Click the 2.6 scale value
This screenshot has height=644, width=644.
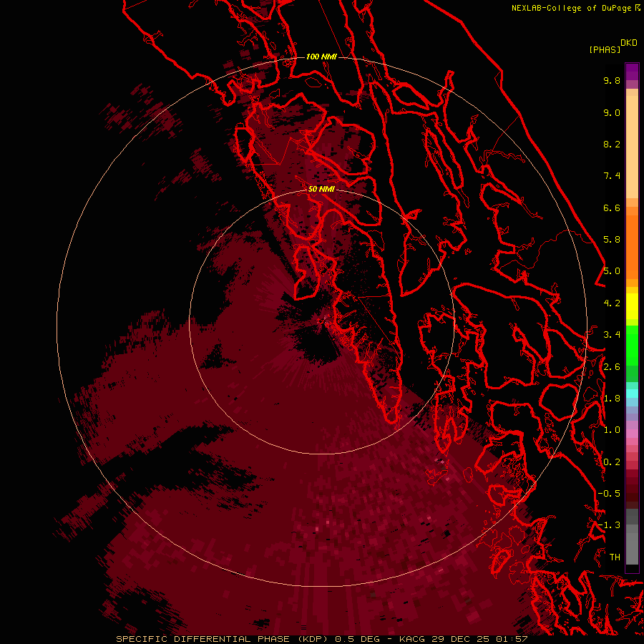click(x=612, y=367)
